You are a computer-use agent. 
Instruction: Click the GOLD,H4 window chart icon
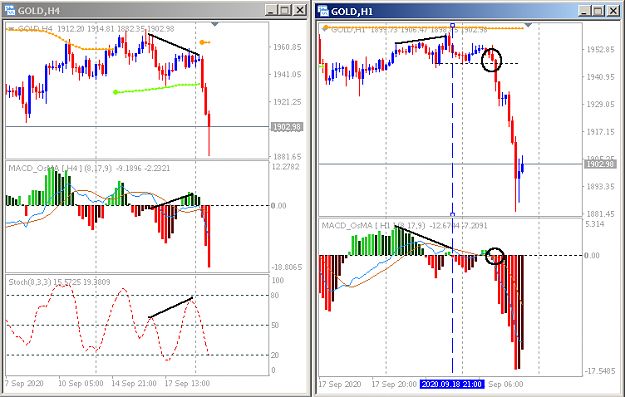tap(9, 10)
